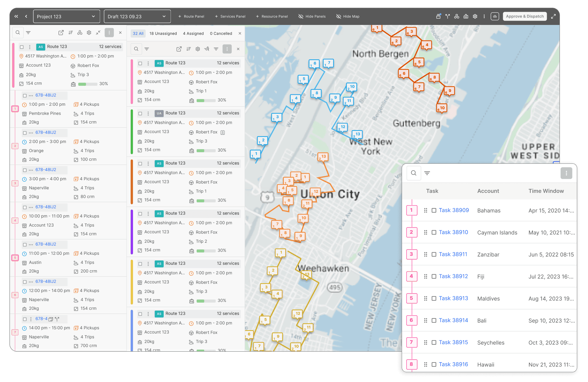Click capacity progress bar on left Route 123
The width and height of the screenshot is (588, 382).
click(x=87, y=84)
